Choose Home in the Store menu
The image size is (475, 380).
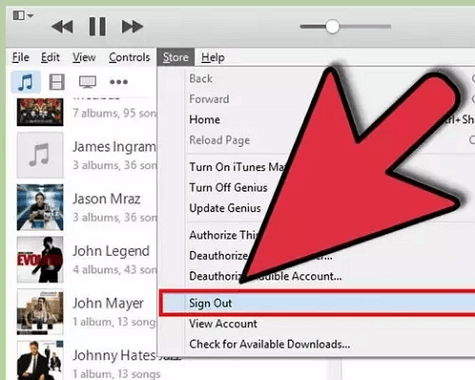[205, 119]
